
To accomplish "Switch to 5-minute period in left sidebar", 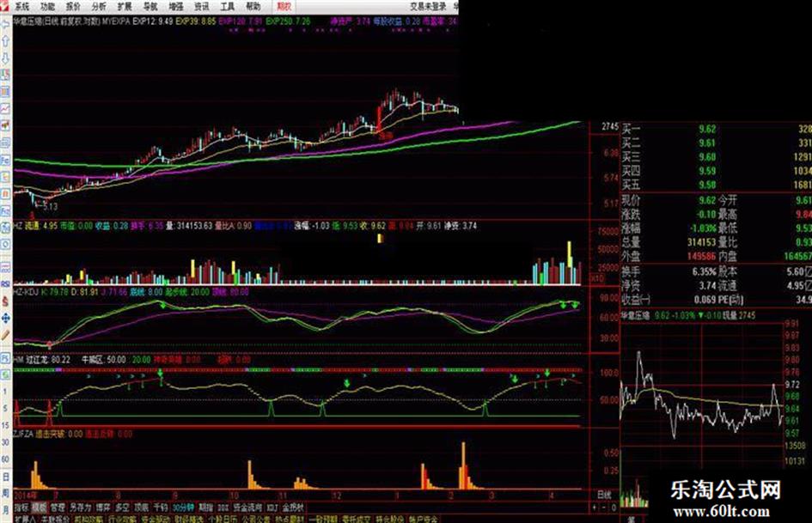I will [x=5, y=409].
